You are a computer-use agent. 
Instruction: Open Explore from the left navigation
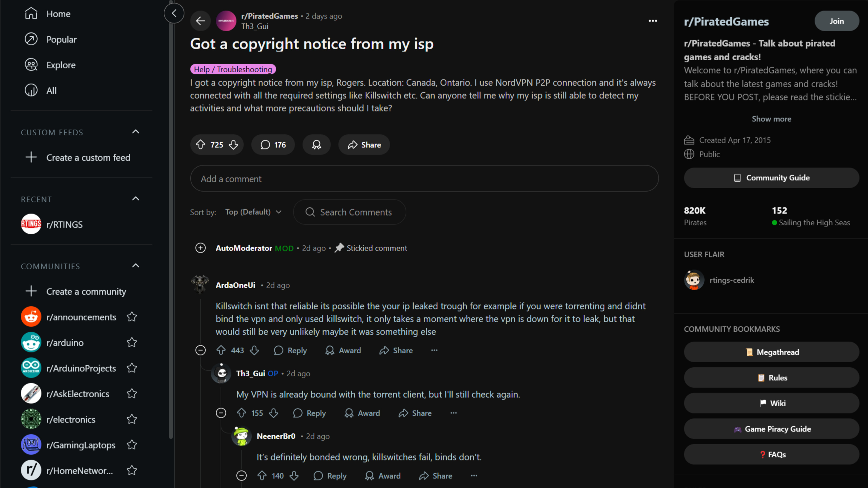[61, 65]
